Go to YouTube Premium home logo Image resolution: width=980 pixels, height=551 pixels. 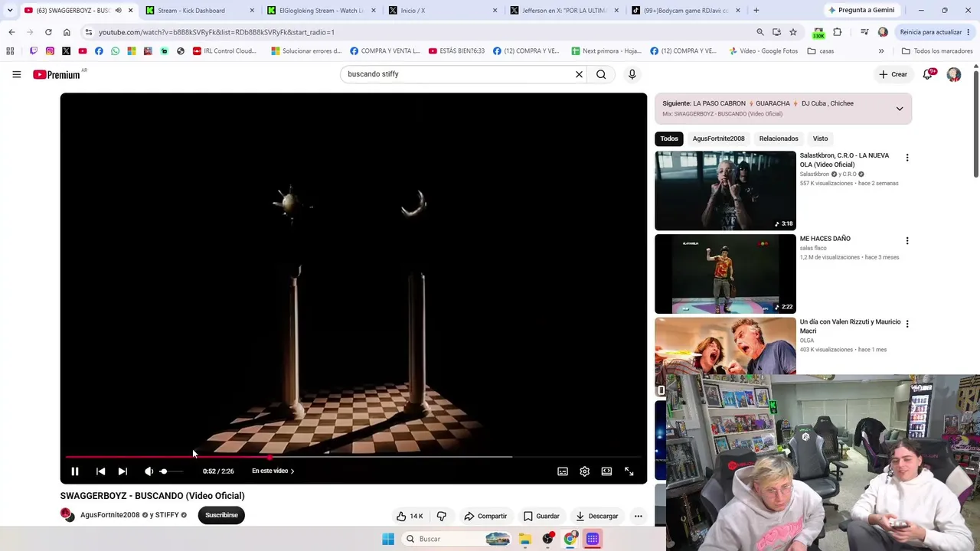click(57, 74)
